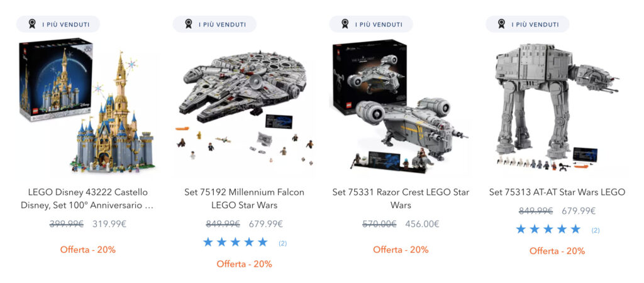This screenshot has width=644, height=283.
Task: Click the first star under AT-AT price
Action: [x=521, y=229]
